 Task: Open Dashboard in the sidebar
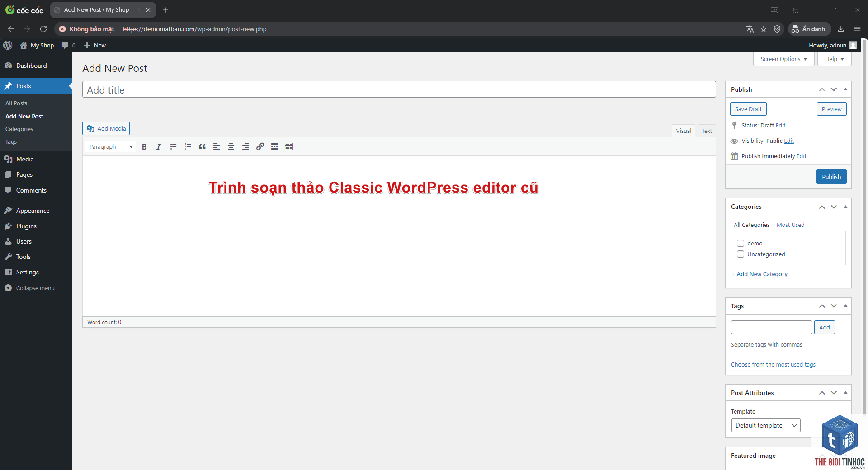coord(36,66)
